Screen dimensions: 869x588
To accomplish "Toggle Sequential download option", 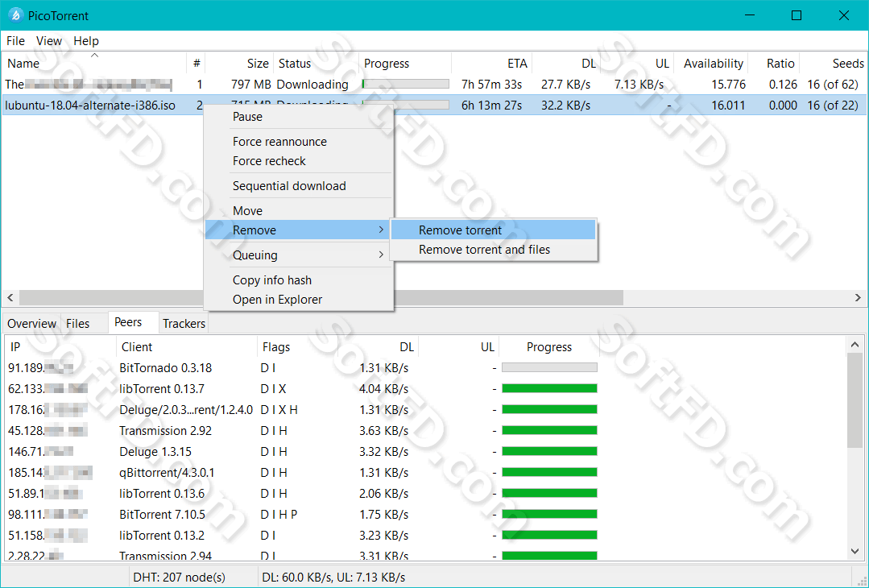I will (300, 186).
